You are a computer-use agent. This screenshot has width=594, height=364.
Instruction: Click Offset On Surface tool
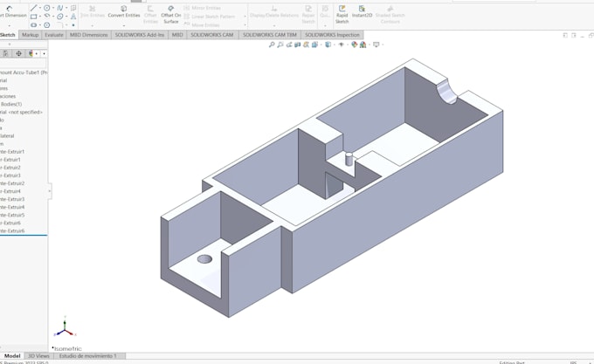(x=171, y=14)
